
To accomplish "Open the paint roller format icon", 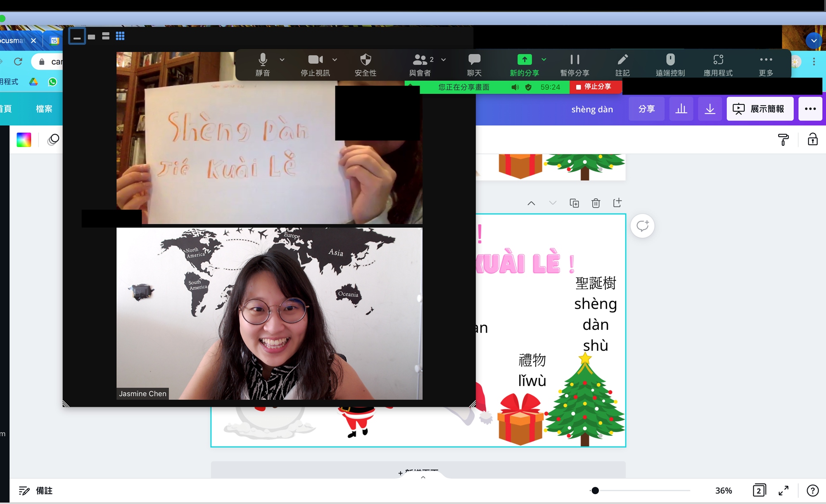I will (x=783, y=140).
